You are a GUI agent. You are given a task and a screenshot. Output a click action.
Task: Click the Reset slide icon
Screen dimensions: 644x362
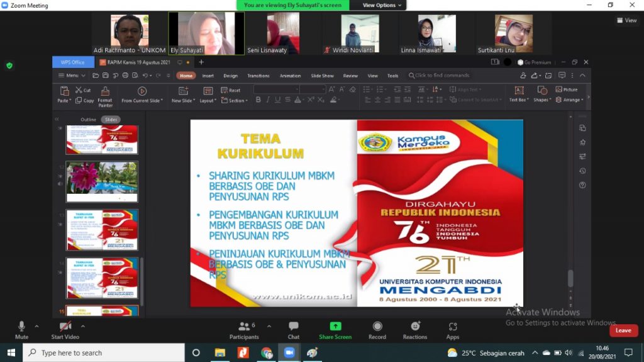coord(225,90)
